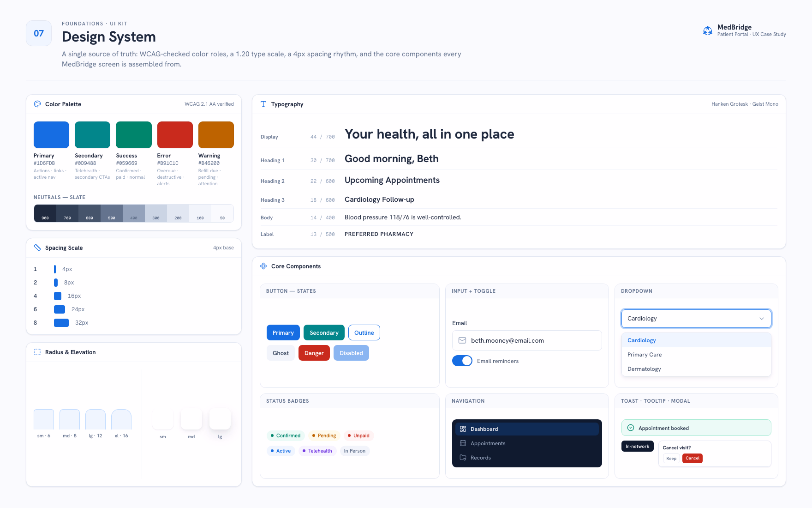
Task: Click the envelope icon in Email field
Action: pos(462,340)
